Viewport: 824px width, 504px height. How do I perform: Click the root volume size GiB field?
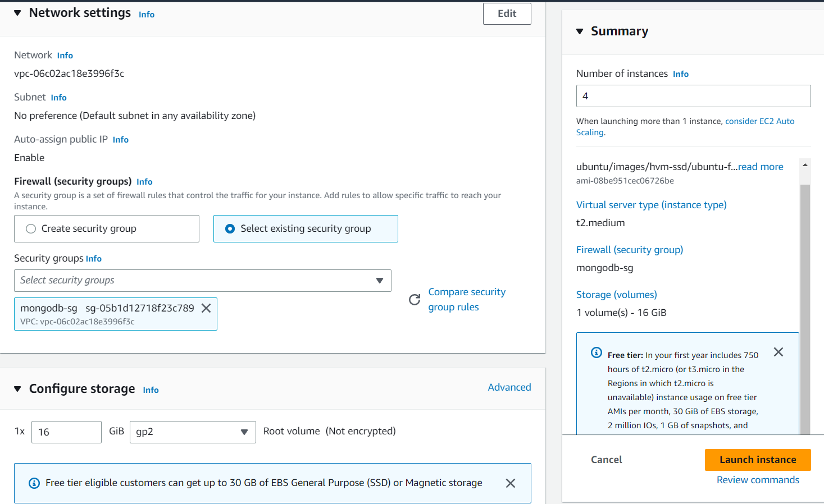[66, 432]
